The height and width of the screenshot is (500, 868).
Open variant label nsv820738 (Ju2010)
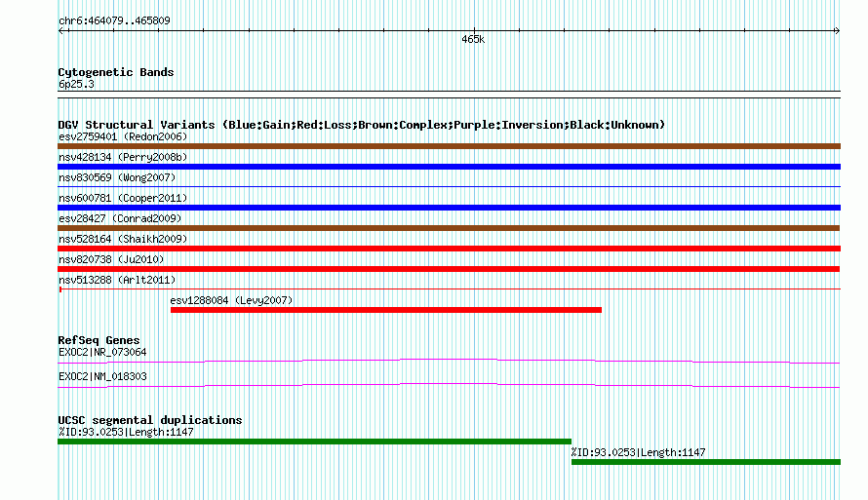(111, 259)
